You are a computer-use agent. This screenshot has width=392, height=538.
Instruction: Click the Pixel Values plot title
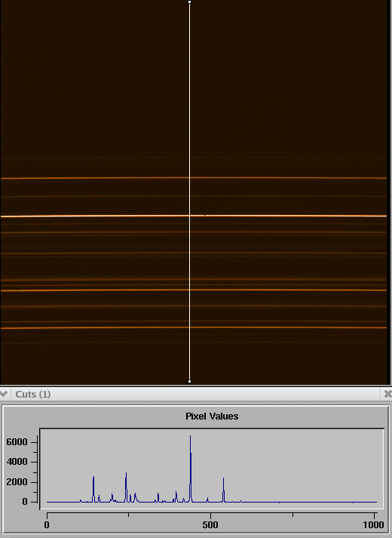point(212,417)
